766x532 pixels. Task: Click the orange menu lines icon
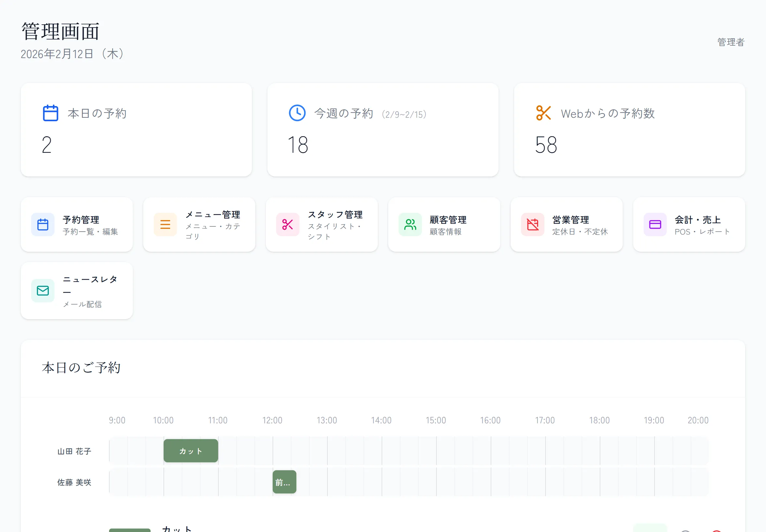pyautogui.click(x=165, y=224)
